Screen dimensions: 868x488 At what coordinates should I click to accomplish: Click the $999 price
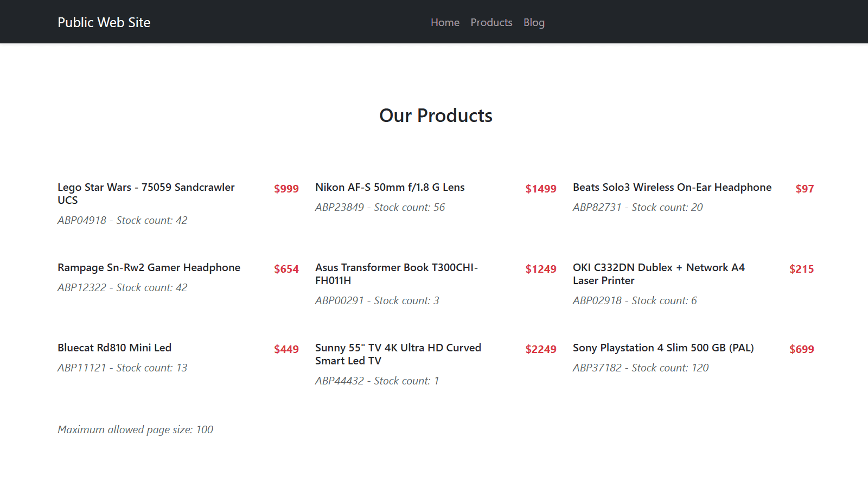pos(286,189)
